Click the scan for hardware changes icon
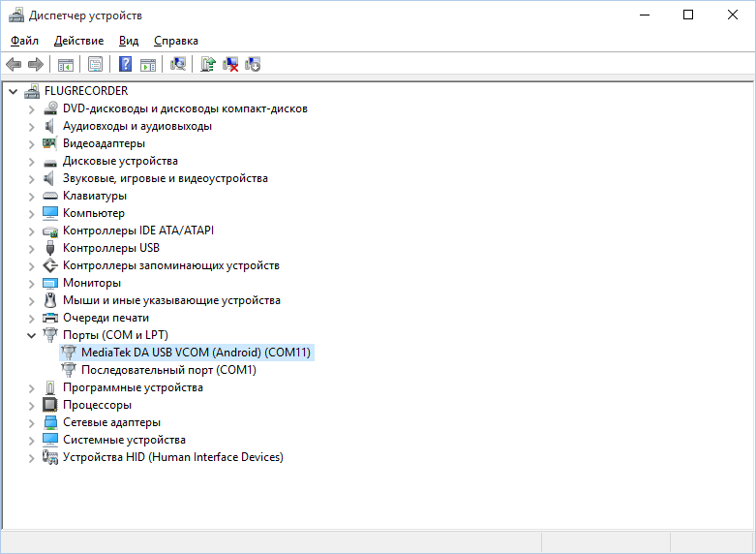The width and height of the screenshot is (756, 554). point(178,65)
